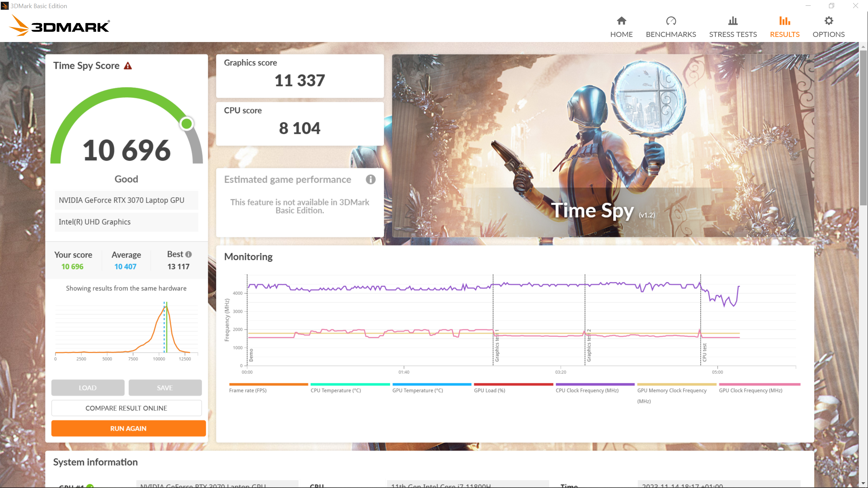Click the Average score value 10 407
The image size is (868, 488).
pos(125,267)
